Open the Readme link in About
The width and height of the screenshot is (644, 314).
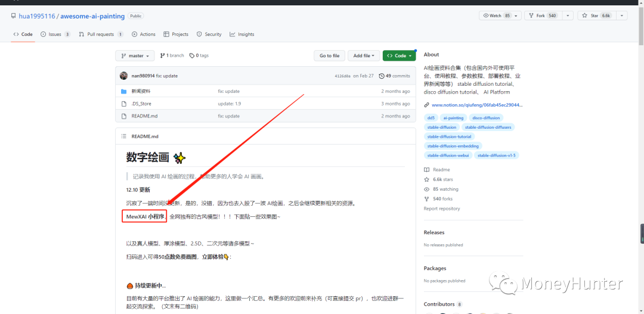pyautogui.click(x=437, y=170)
